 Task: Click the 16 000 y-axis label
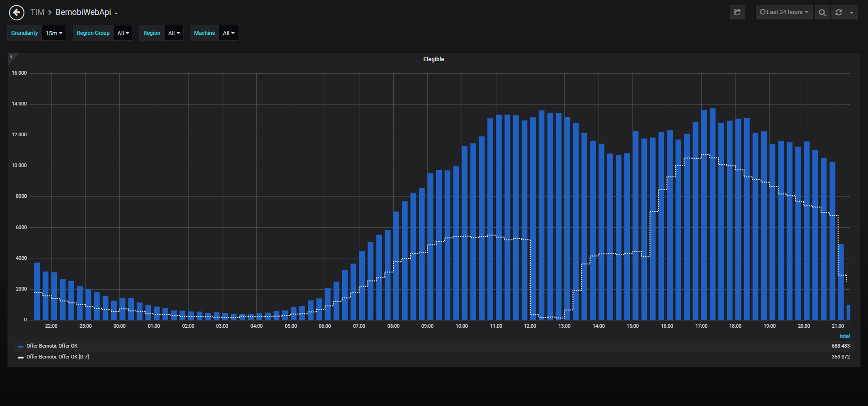pos(19,73)
